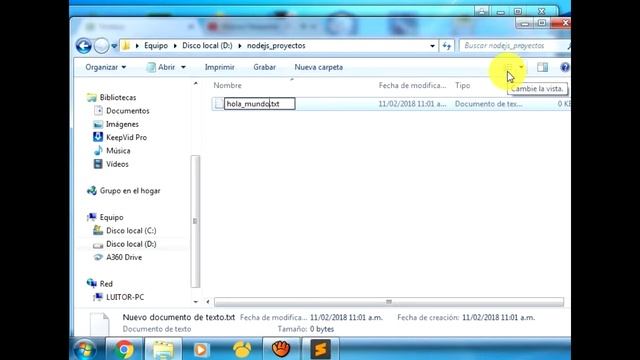Open Google Chrome from the taskbar
640x360 pixels.
point(124,349)
